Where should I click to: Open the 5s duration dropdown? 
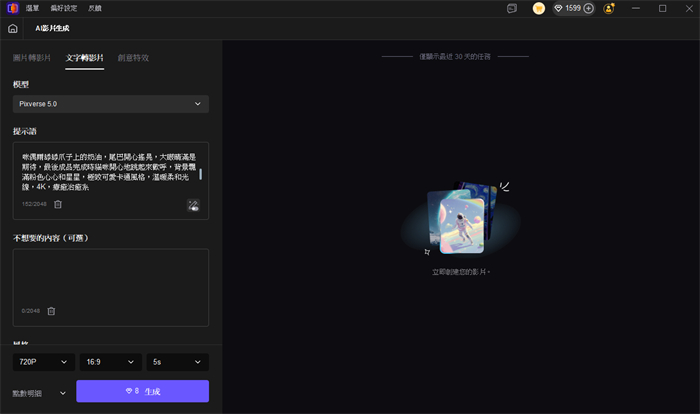(177, 361)
